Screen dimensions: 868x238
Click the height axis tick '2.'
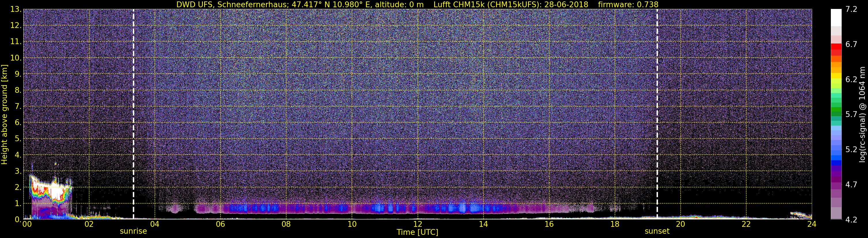[x=18, y=188]
